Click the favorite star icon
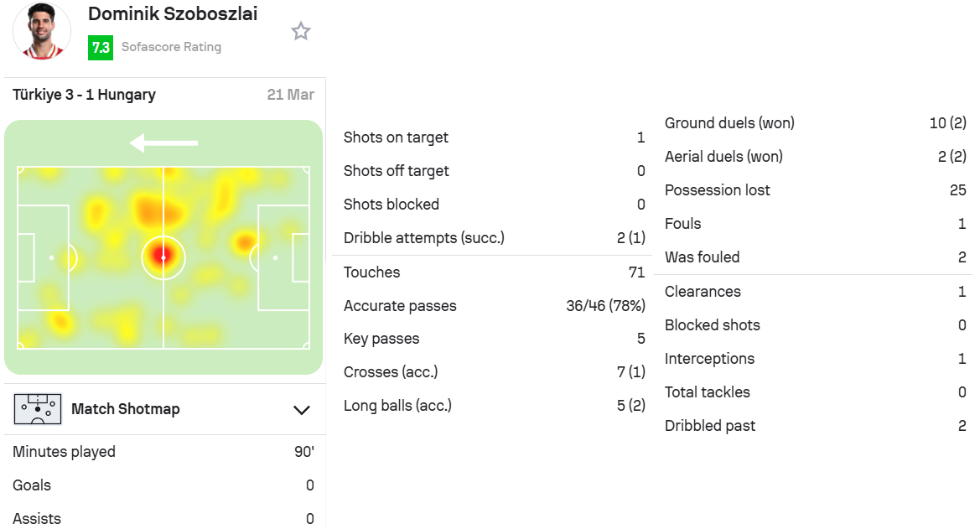 pyautogui.click(x=301, y=31)
